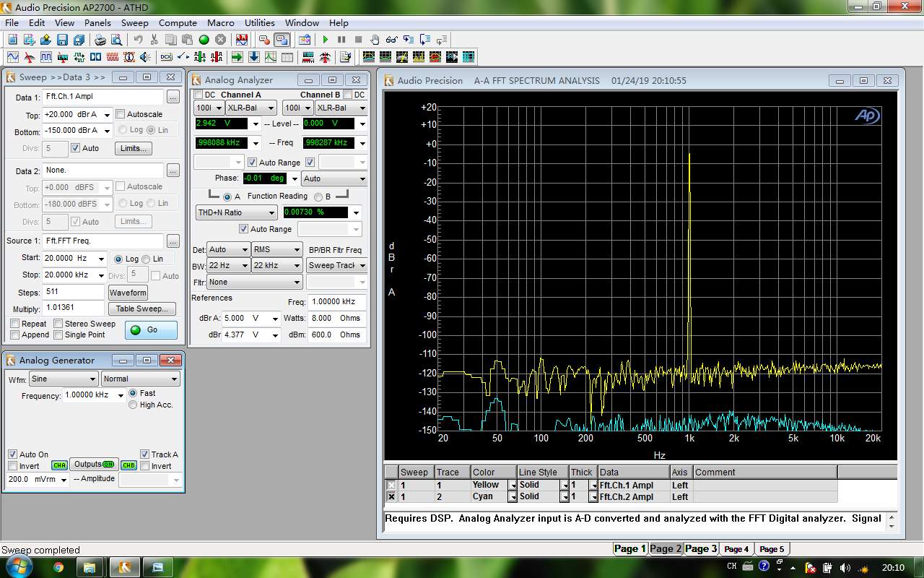Click Data 1 Limits button
This screenshot has height=578, width=924.
pos(134,148)
